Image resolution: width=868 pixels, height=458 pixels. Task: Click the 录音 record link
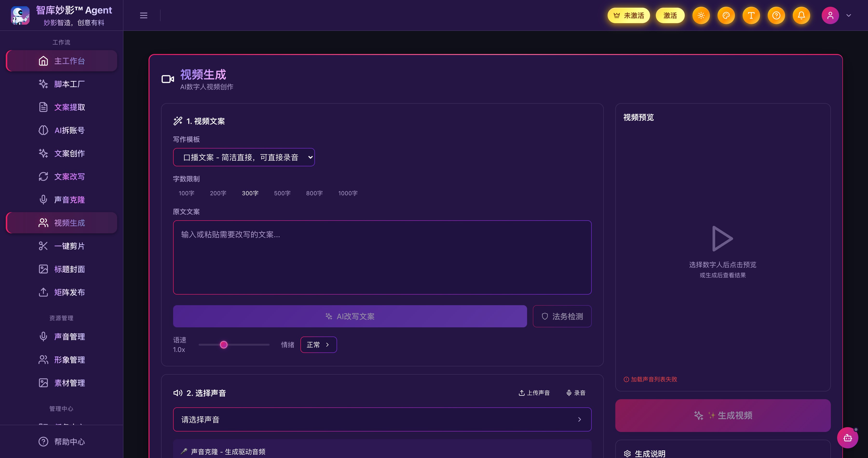point(576,393)
